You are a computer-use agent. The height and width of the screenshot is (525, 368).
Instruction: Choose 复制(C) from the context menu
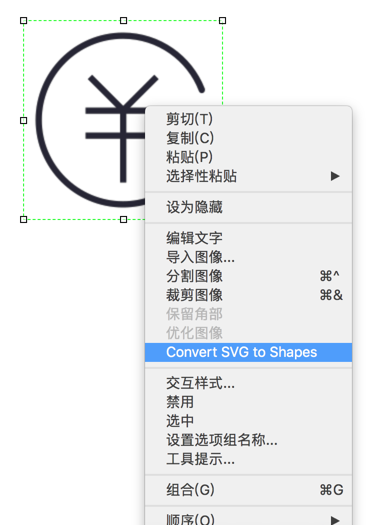coord(248,138)
